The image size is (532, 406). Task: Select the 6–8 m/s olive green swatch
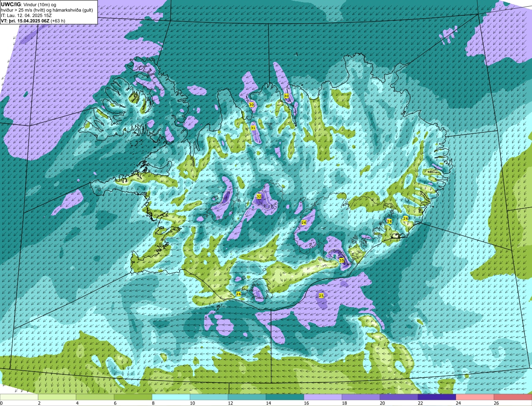(x=133, y=397)
